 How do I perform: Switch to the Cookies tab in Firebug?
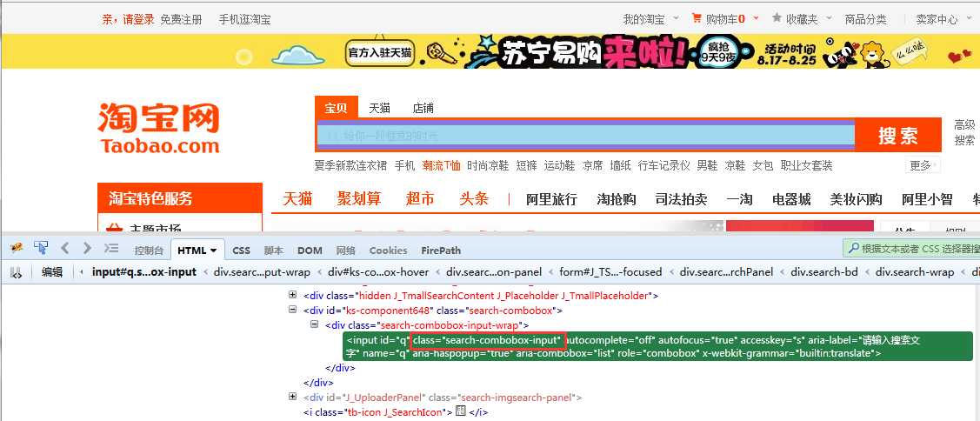pyautogui.click(x=388, y=251)
